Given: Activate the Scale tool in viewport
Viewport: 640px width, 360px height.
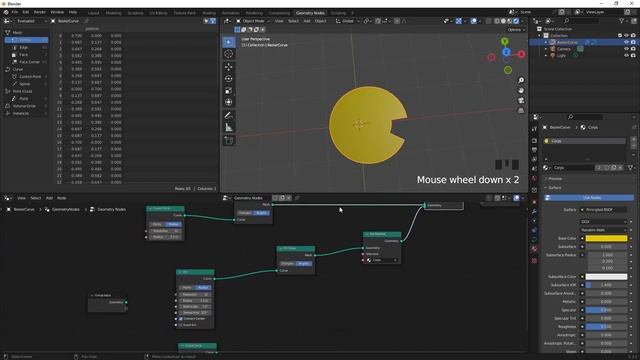Looking at the screenshot, I should [x=229, y=90].
